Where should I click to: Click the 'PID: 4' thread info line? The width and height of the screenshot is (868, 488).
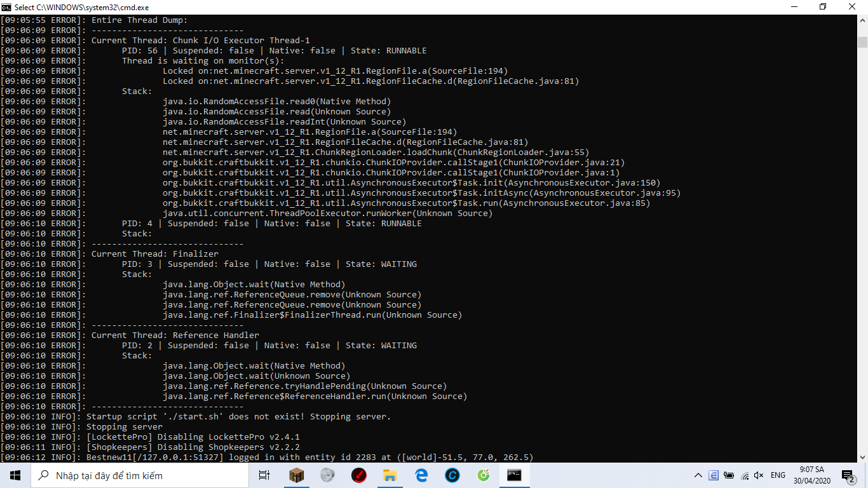[x=272, y=224]
